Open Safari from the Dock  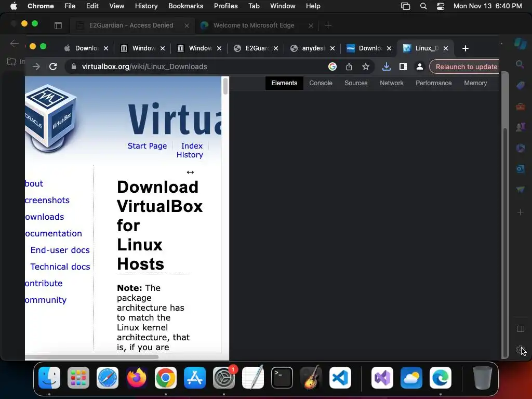click(x=108, y=378)
